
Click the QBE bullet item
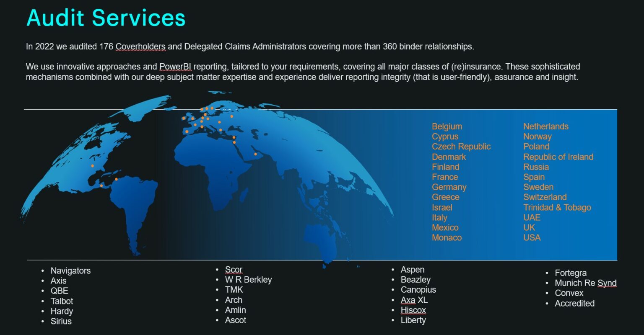coord(59,291)
